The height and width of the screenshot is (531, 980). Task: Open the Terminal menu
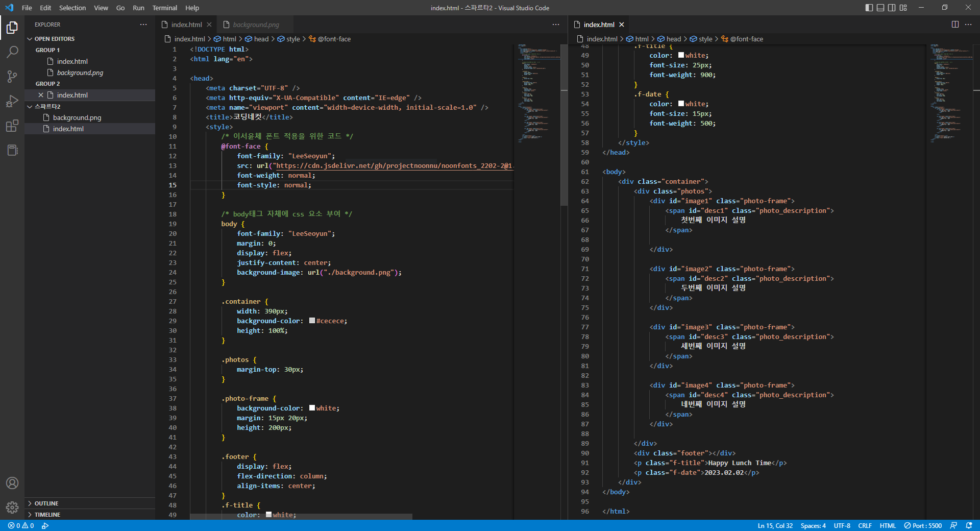[165, 8]
